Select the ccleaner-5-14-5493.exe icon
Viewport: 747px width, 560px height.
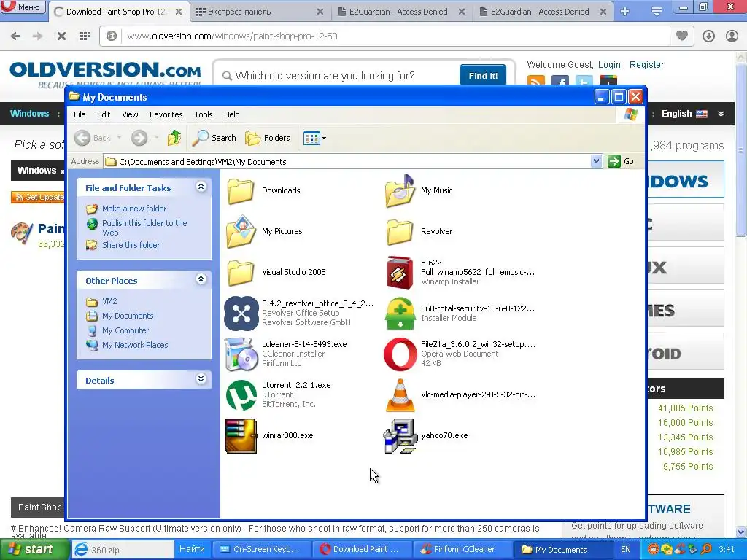tap(241, 354)
